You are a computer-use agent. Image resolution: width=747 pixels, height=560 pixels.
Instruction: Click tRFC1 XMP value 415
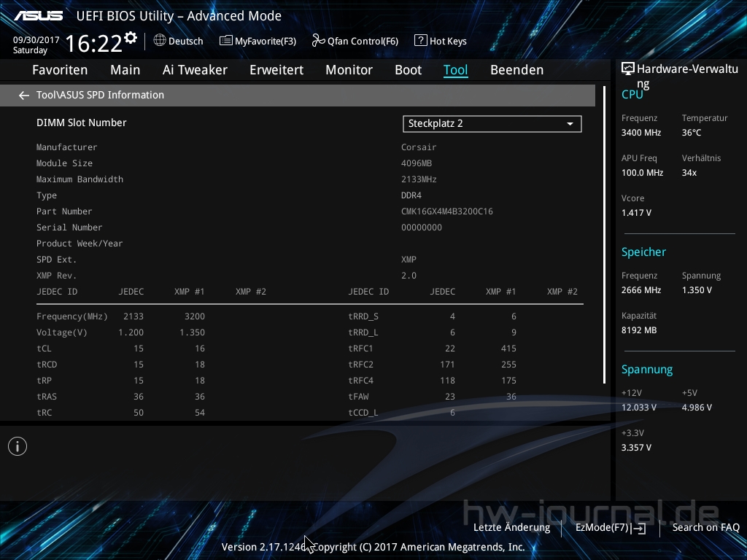tap(508, 349)
